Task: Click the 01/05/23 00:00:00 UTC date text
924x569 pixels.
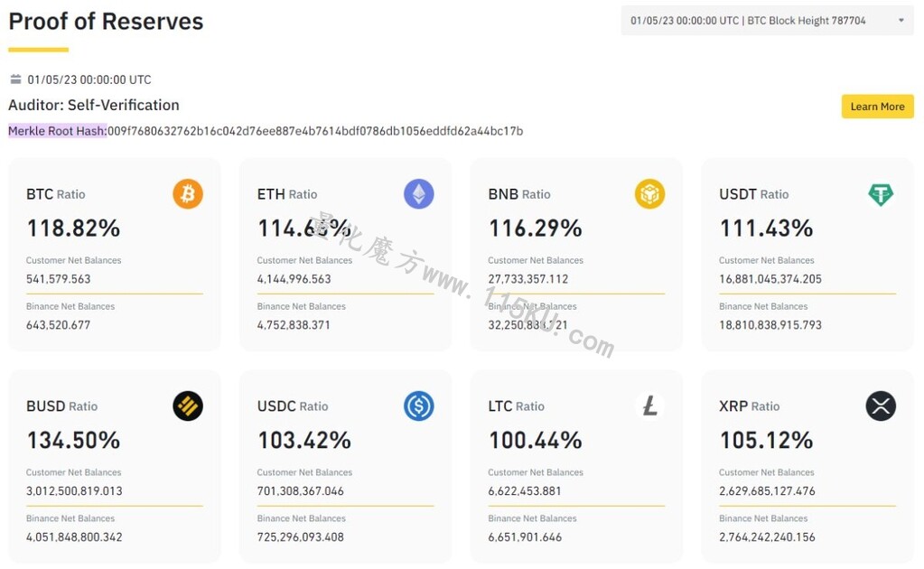Action: [x=89, y=79]
